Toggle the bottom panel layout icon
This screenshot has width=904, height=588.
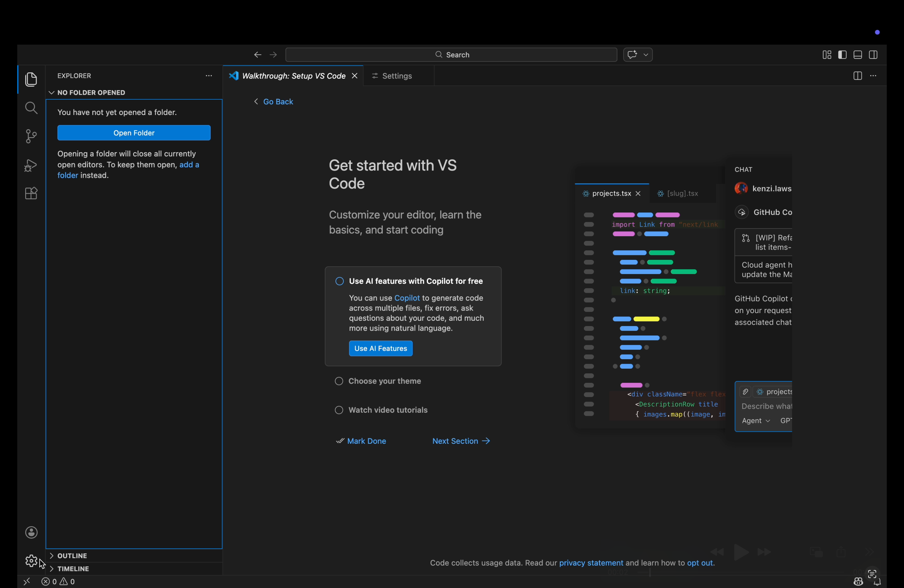[857, 55]
